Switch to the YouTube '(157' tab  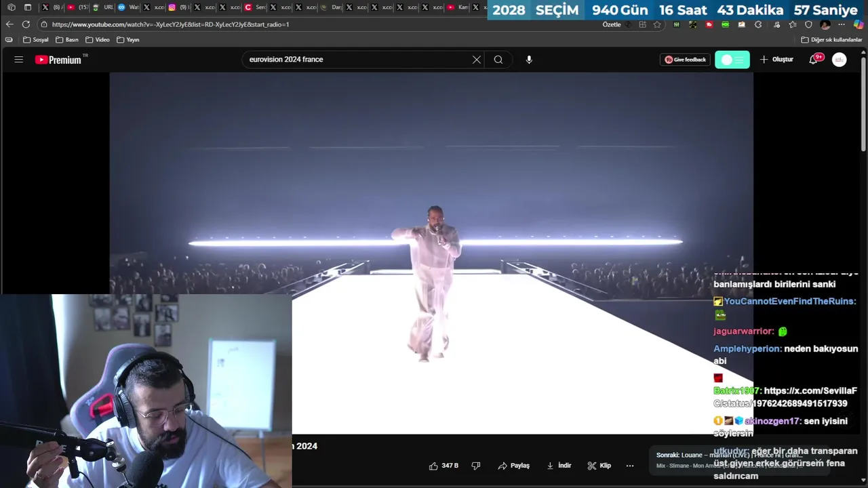pos(78,7)
